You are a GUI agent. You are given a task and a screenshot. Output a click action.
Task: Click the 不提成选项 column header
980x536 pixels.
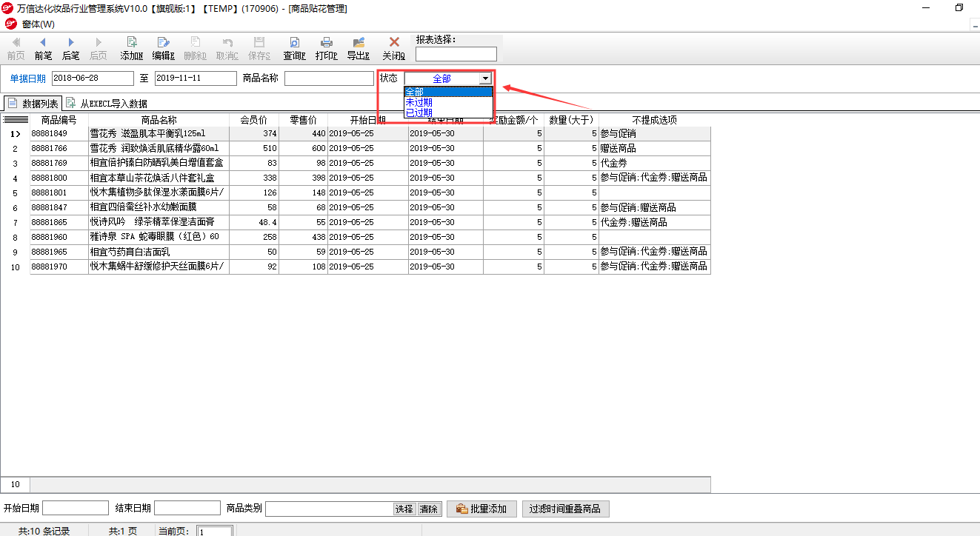pyautogui.click(x=655, y=120)
